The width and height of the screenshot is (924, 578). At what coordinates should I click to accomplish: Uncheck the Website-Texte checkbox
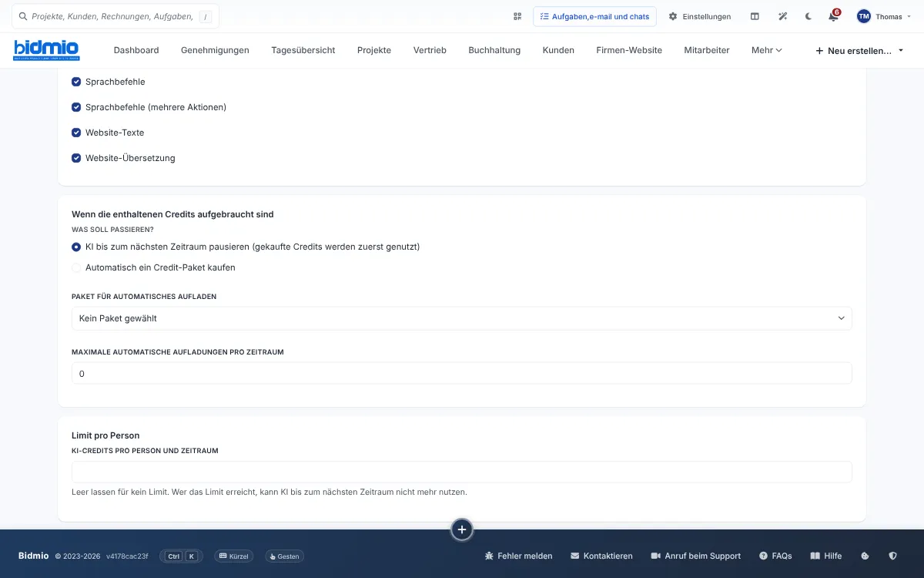tap(76, 133)
